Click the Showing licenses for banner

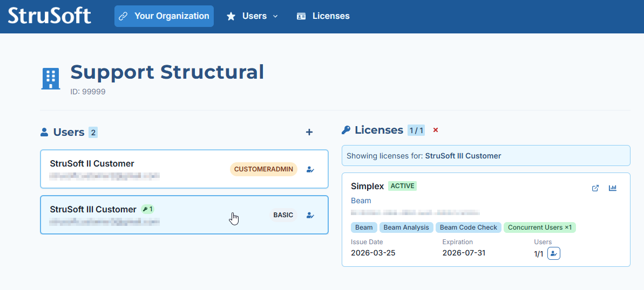pos(486,156)
